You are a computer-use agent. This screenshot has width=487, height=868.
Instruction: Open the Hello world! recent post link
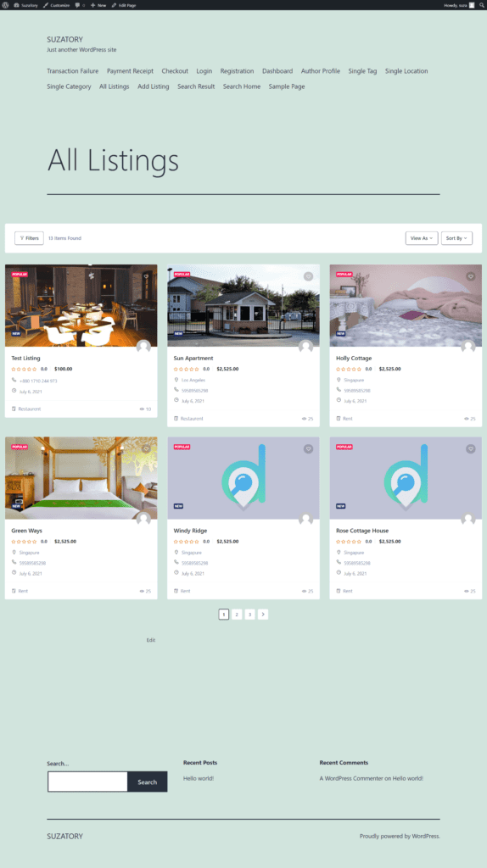point(199,778)
